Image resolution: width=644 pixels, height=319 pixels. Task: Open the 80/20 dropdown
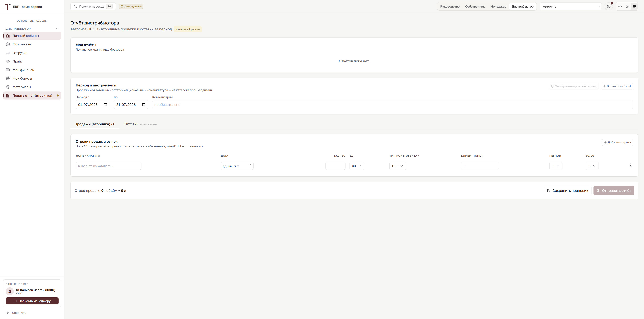pyautogui.click(x=592, y=166)
